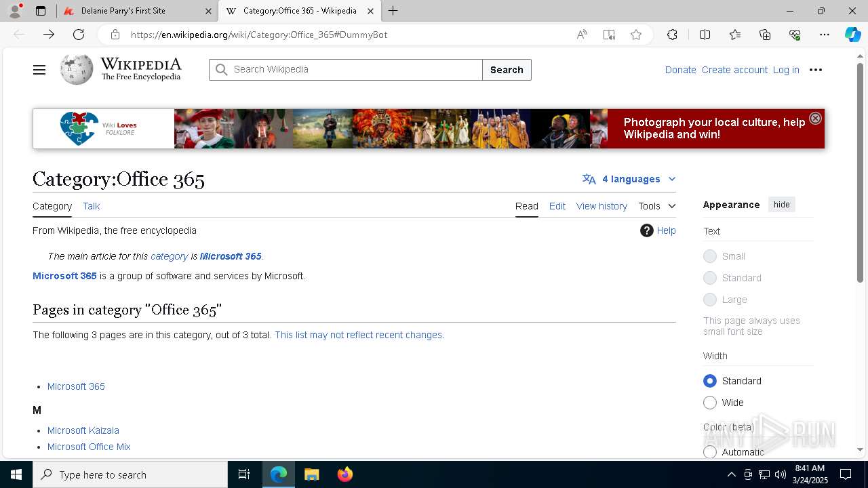Open the Microsoft 365 list item link
868x488 pixels.
[x=76, y=386]
